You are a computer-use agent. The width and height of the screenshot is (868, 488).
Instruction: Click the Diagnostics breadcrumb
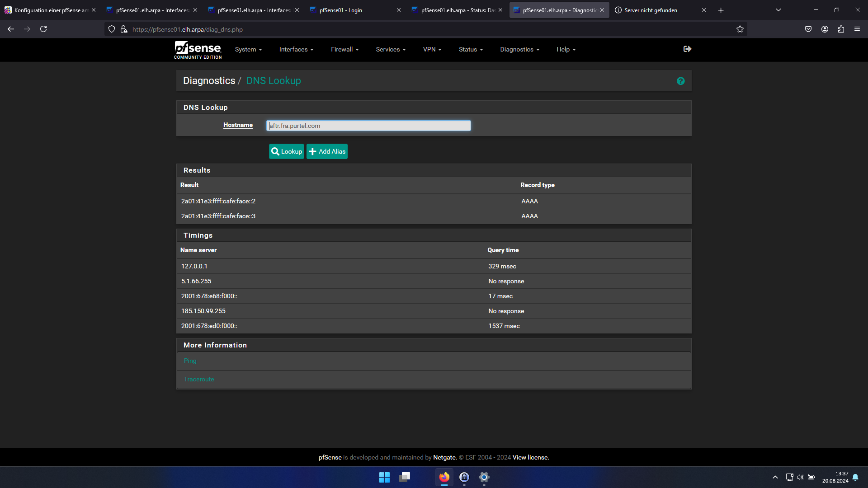coord(209,80)
